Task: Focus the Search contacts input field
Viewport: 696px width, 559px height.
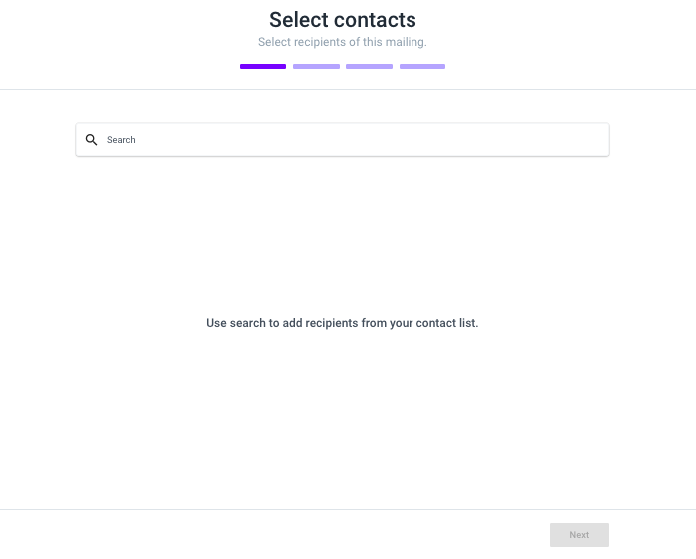Action: click(x=342, y=140)
